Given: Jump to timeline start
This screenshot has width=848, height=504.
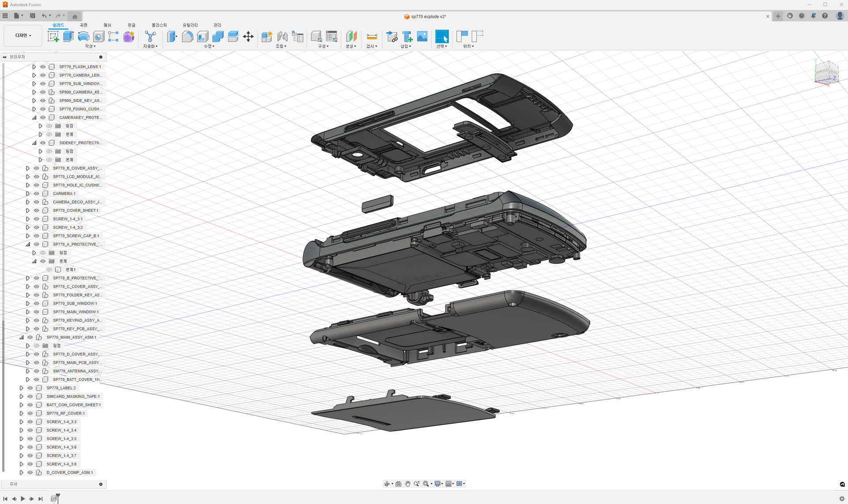Looking at the screenshot, I should click(x=5, y=499).
